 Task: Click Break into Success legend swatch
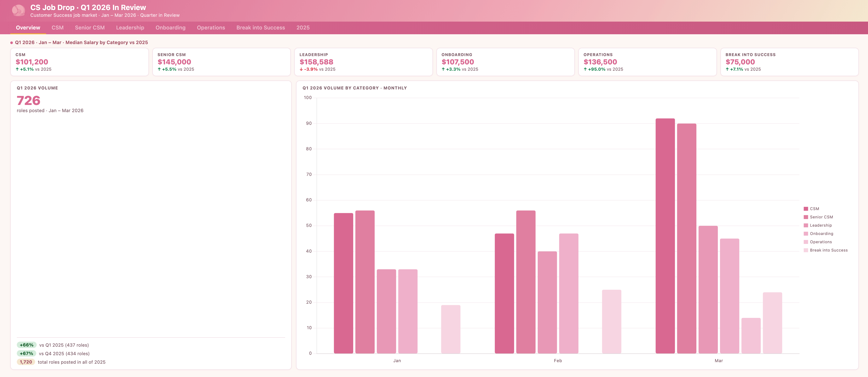806,250
